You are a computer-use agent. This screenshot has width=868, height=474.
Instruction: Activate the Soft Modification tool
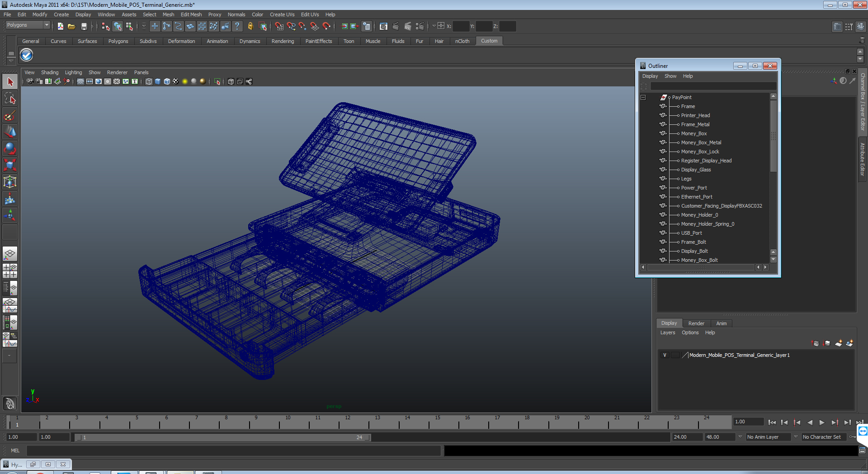[x=10, y=199]
